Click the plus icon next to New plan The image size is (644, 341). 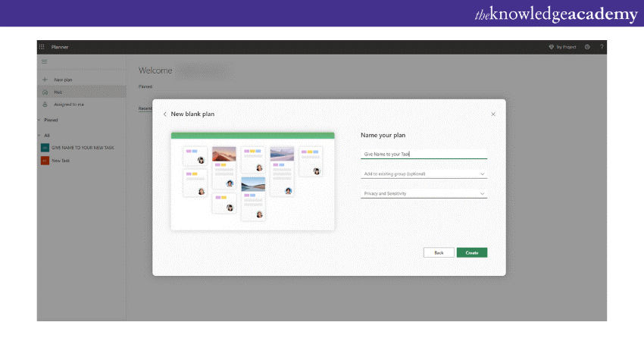tap(45, 80)
